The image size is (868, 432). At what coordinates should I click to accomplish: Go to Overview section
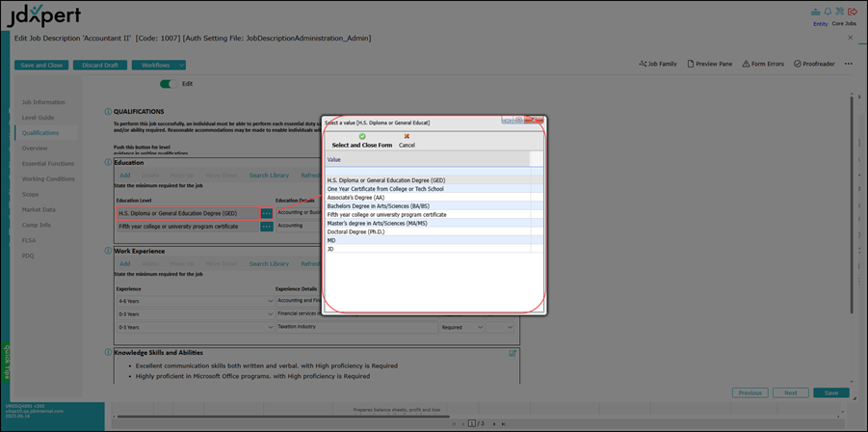[x=35, y=148]
